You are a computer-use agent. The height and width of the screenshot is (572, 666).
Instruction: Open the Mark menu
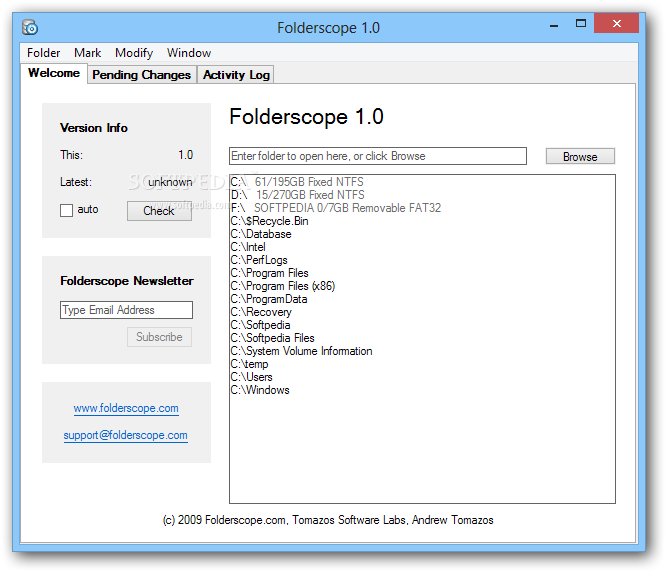click(87, 53)
